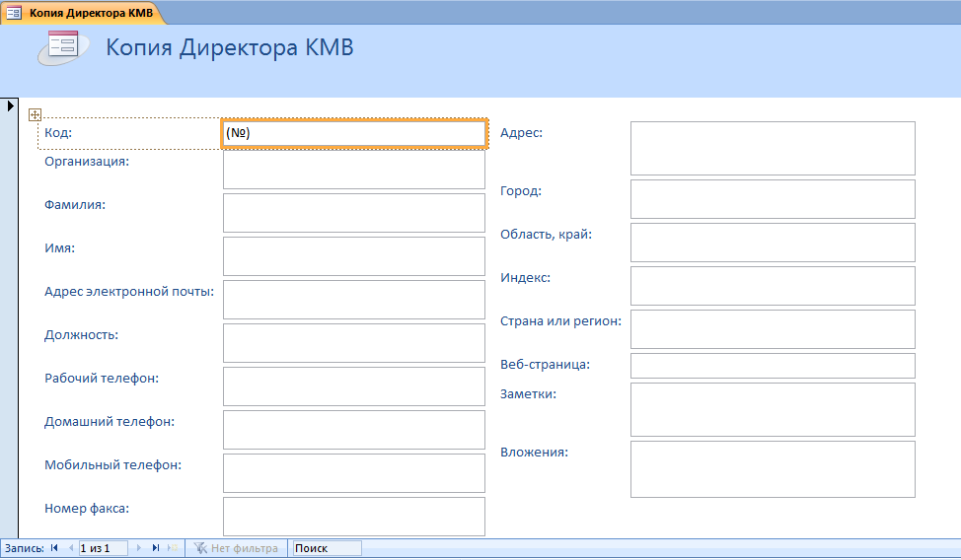
Task: Go to last record navigation button
Action: click(x=156, y=548)
